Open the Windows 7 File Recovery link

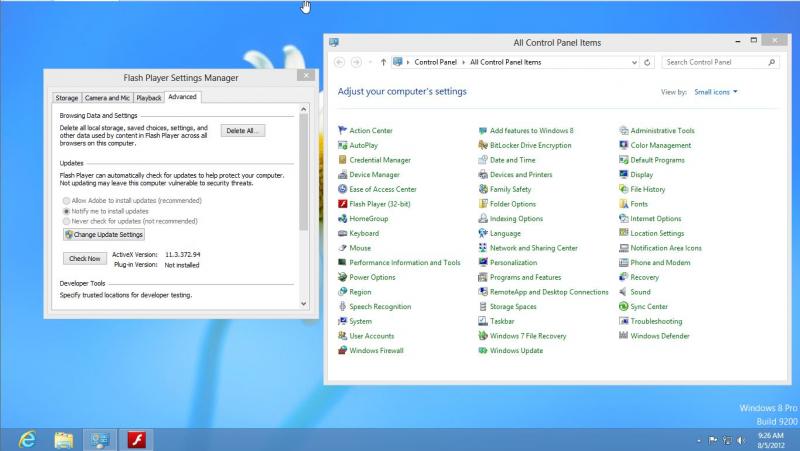point(528,336)
